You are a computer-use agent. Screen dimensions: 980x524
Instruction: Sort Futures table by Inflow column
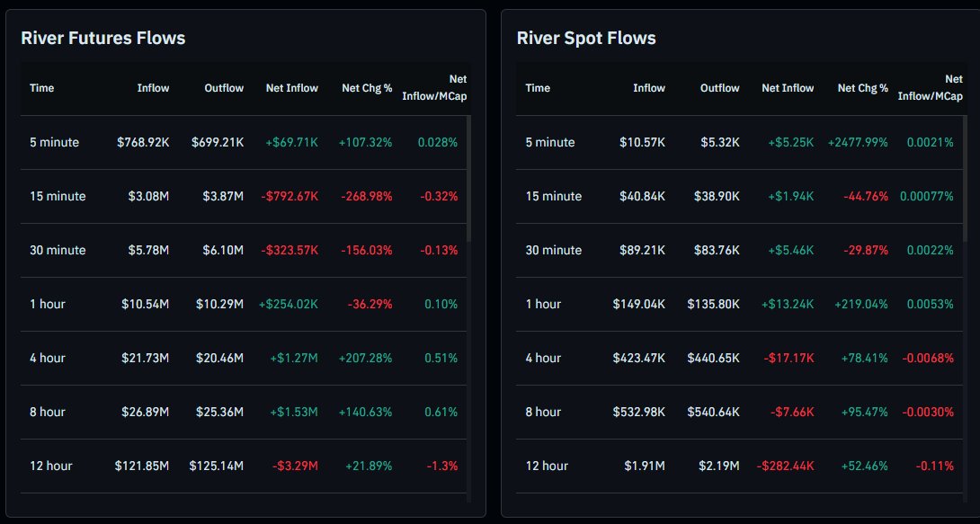tap(153, 88)
